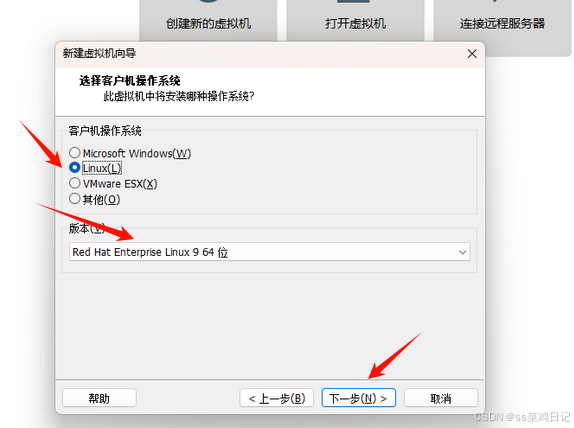
Task: Select the 其他(O) radio button
Action: coord(75,199)
